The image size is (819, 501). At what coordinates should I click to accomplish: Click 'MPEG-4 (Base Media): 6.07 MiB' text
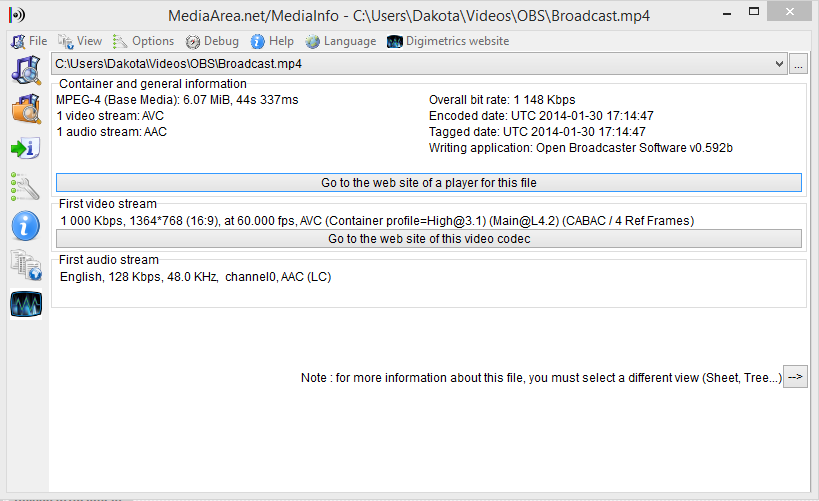(x=177, y=100)
